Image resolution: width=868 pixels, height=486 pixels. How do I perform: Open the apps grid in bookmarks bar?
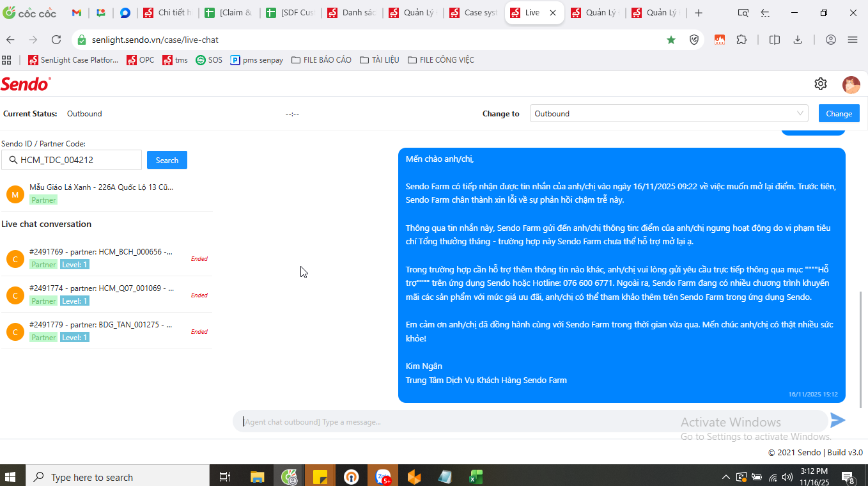click(7, 60)
